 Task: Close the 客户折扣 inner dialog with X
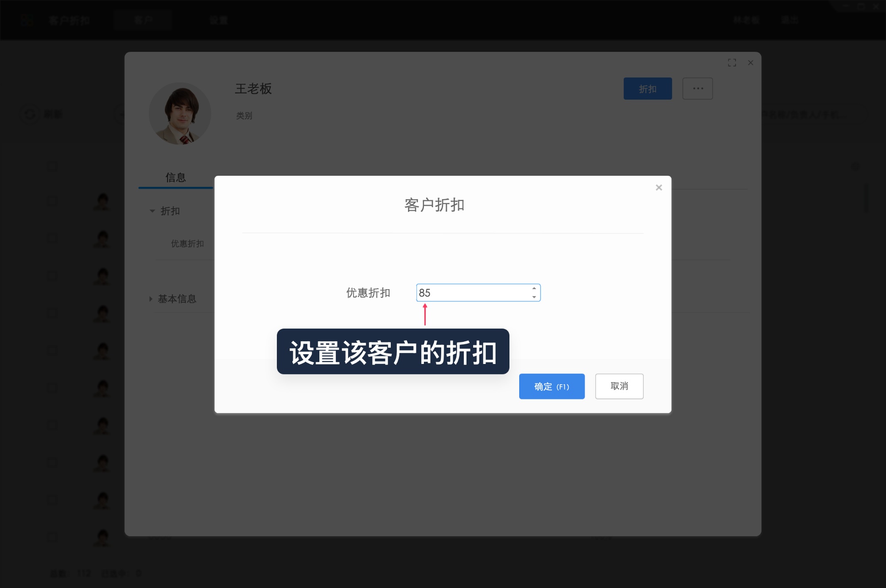coord(659,187)
